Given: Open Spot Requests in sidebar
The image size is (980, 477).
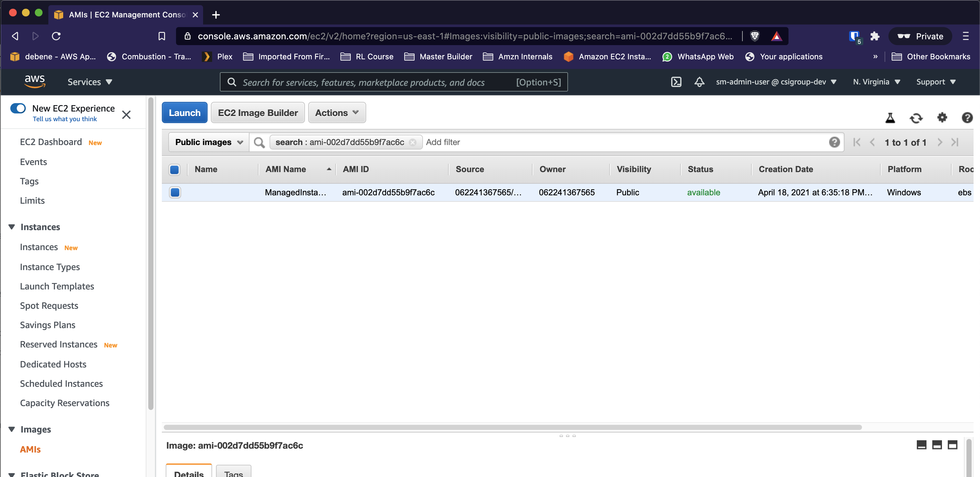Looking at the screenshot, I should (49, 306).
